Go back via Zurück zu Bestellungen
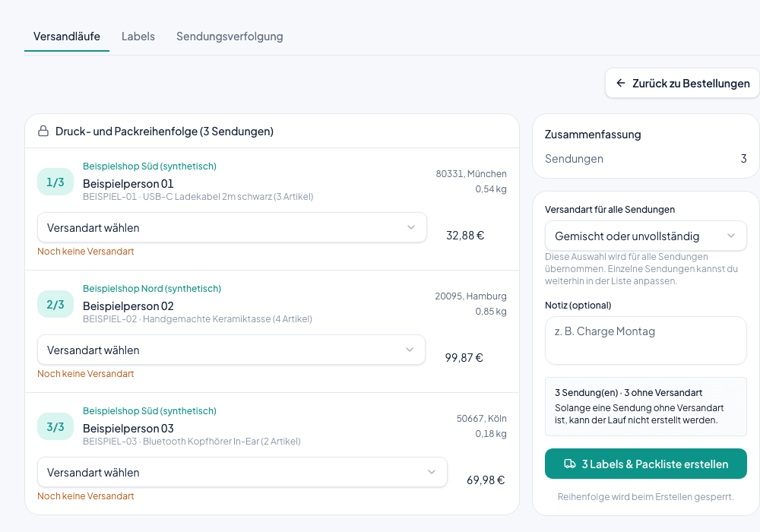Image resolution: width=760 pixels, height=532 pixels. pos(682,84)
